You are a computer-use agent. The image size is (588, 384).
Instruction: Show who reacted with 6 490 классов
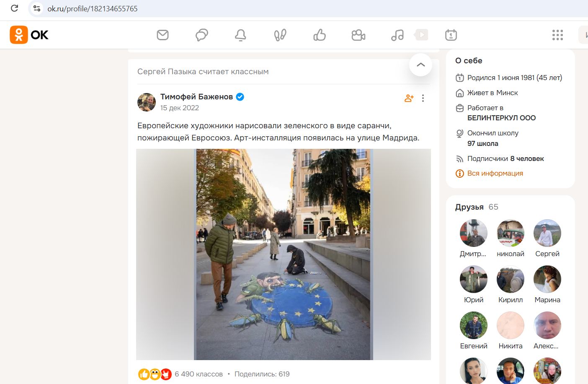pos(199,374)
